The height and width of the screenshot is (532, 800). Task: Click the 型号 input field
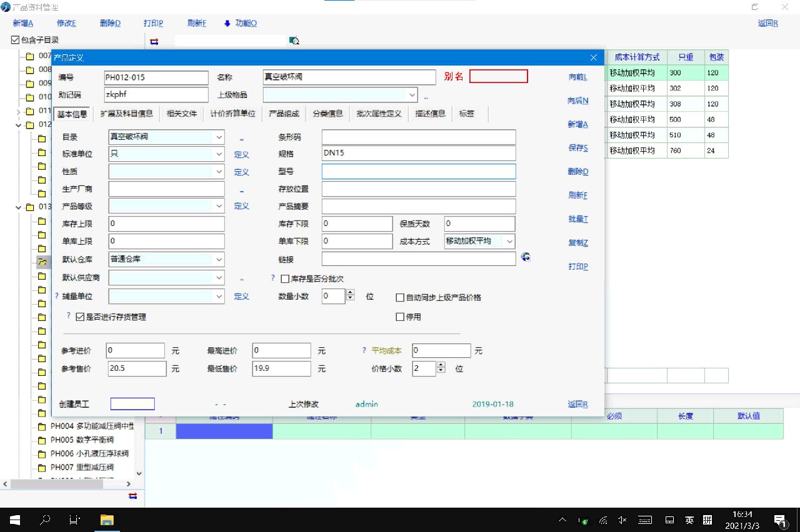click(x=418, y=172)
